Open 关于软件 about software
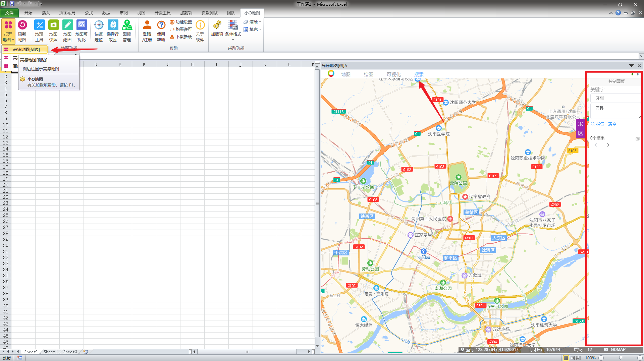This screenshot has height=361, width=644. [x=200, y=31]
